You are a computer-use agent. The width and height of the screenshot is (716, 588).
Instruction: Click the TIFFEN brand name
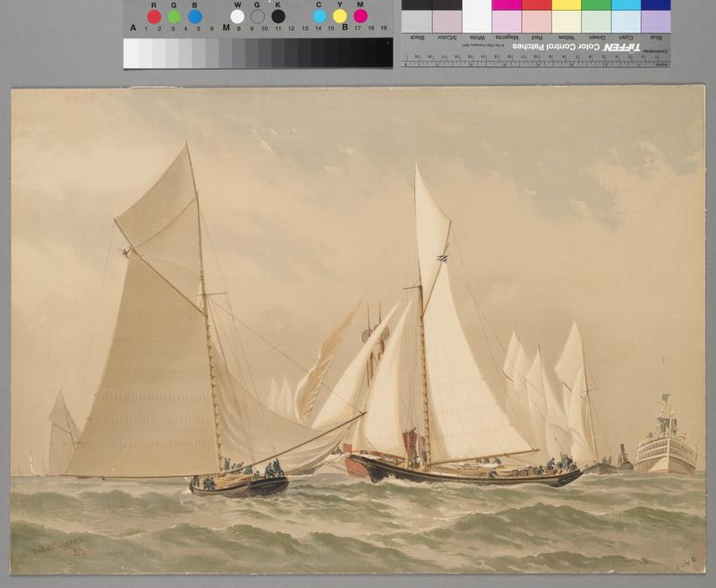tap(621, 47)
